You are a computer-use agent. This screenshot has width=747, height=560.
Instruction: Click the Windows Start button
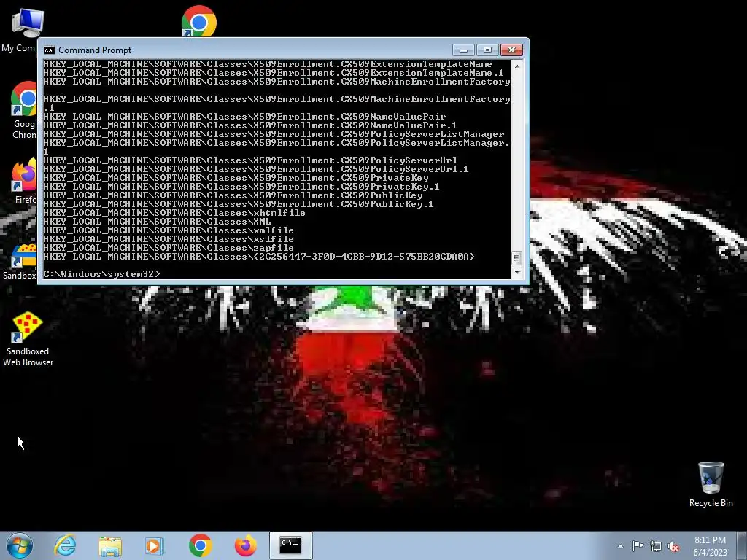coord(20,545)
